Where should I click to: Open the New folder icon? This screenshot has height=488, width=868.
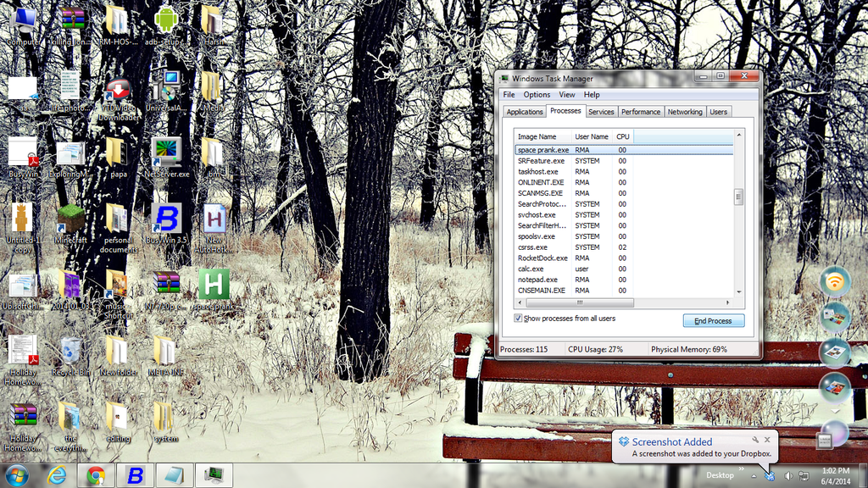click(x=118, y=356)
